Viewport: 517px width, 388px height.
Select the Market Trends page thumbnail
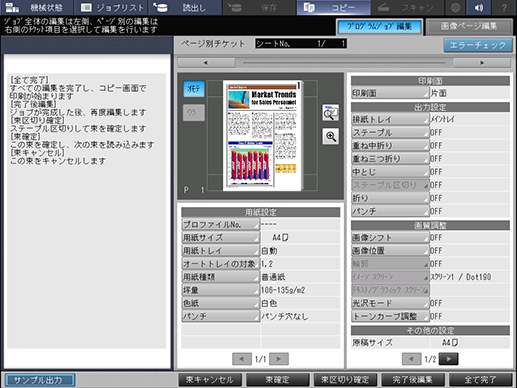pos(263,135)
